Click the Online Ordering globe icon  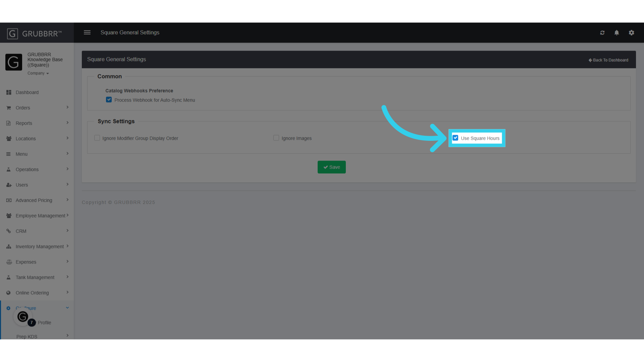tap(9, 293)
